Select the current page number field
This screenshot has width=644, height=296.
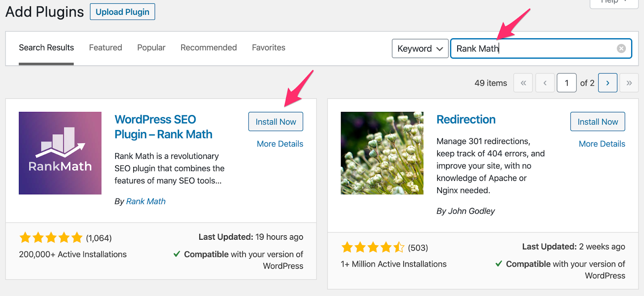[x=567, y=83]
